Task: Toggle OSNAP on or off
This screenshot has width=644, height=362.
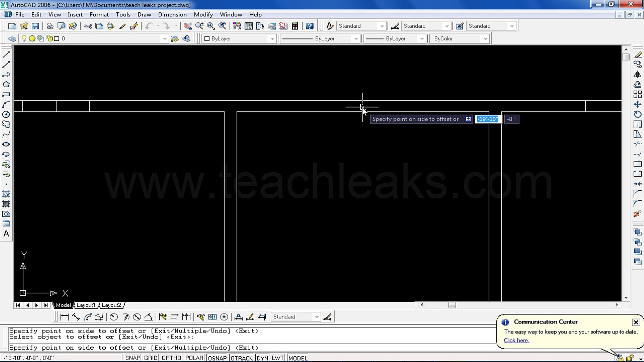Action: [217, 358]
